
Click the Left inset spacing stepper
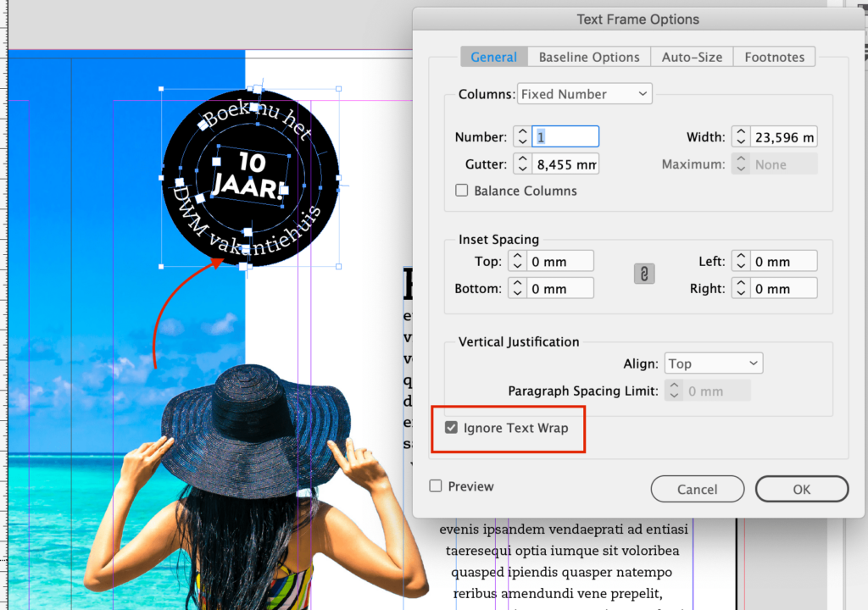[x=741, y=262]
